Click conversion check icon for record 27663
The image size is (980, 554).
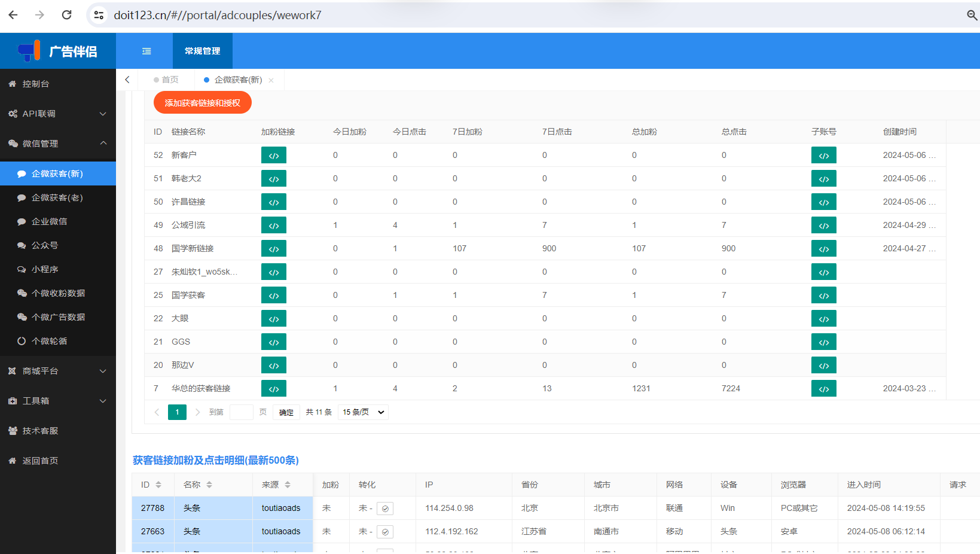(x=385, y=532)
